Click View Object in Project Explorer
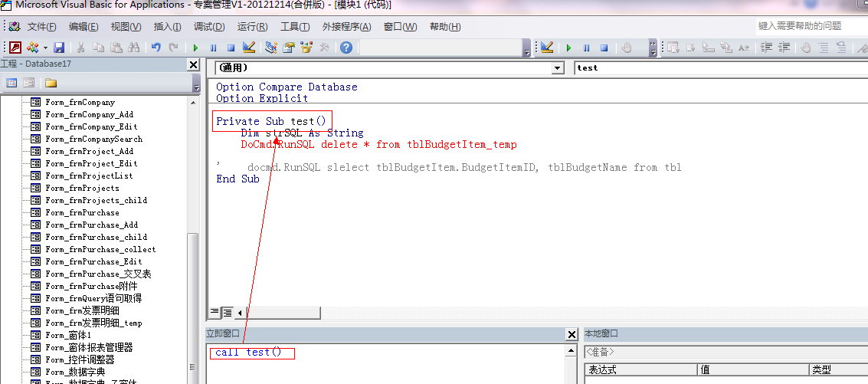Image resolution: width=868 pixels, height=384 pixels. pos(29,83)
